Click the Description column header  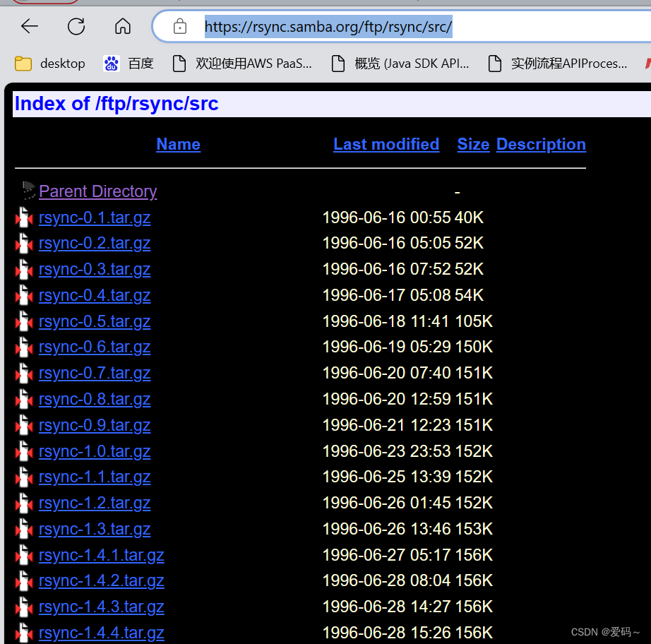click(x=541, y=144)
